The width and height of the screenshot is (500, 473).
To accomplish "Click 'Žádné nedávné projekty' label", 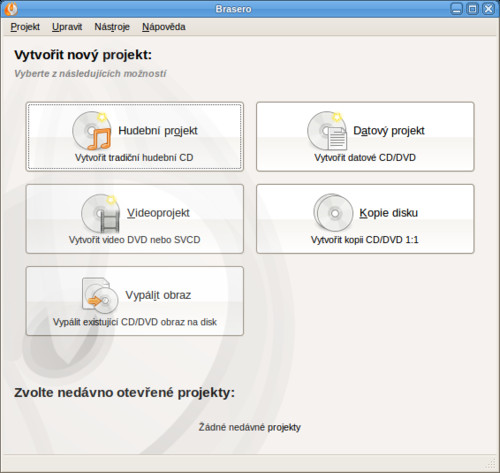I will (250, 427).
